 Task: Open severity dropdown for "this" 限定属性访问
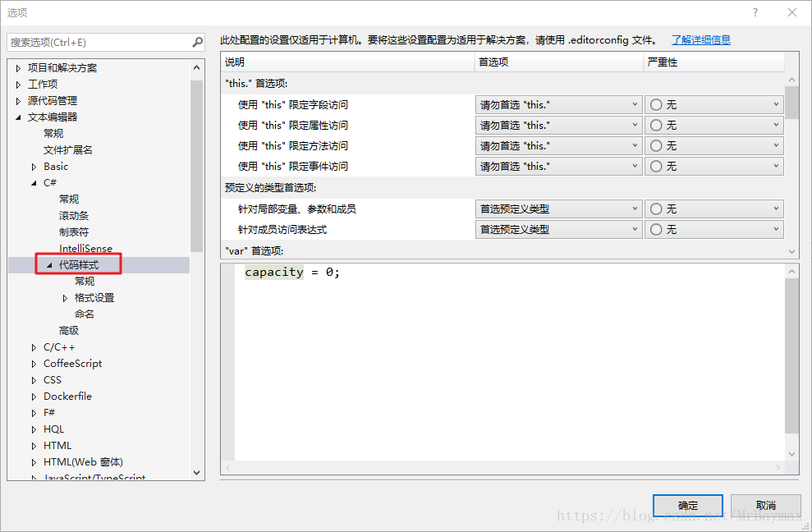point(714,126)
